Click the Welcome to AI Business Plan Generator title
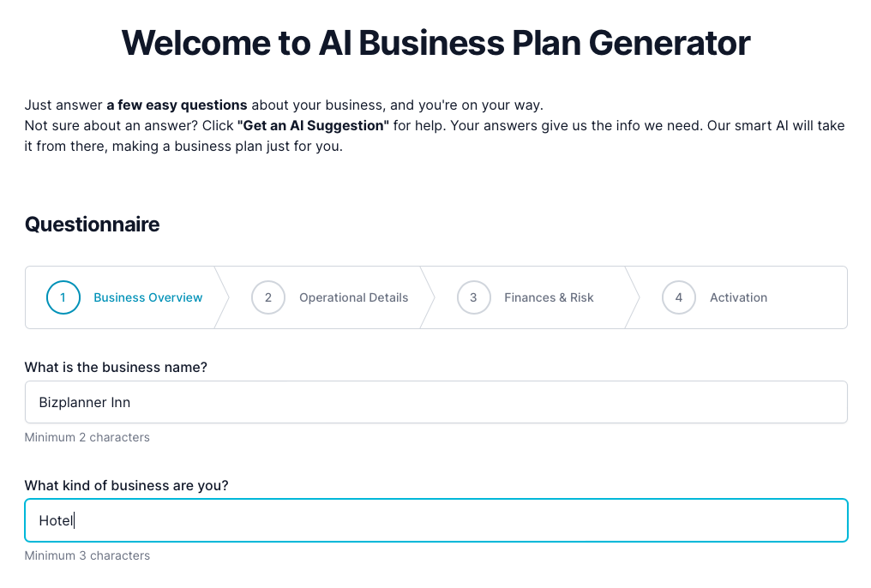The height and width of the screenshot is (588, 871). (435, 42)
